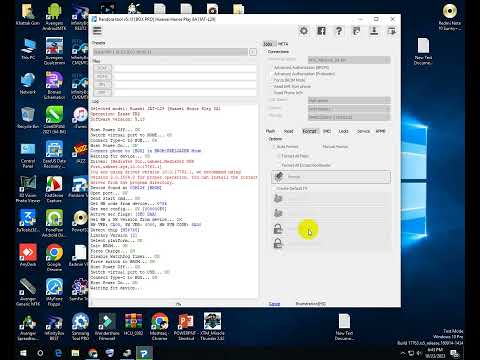The image size is (480, 360).
Task: Click the first button under Create Default FS
Action: (331, 199)
